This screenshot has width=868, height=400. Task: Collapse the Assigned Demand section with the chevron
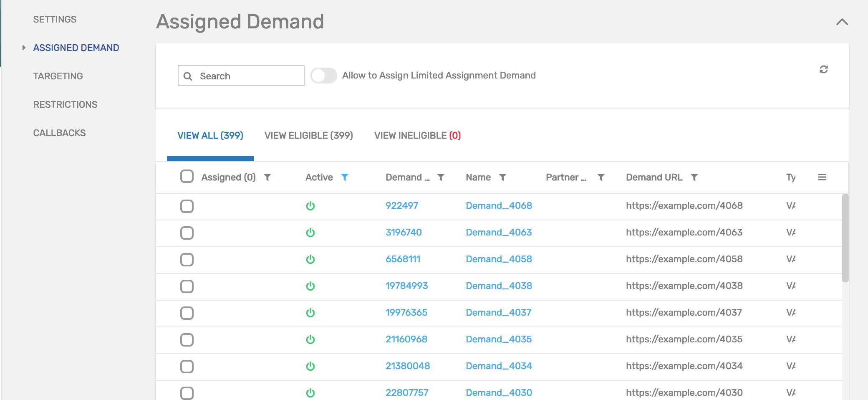point(842,22)
